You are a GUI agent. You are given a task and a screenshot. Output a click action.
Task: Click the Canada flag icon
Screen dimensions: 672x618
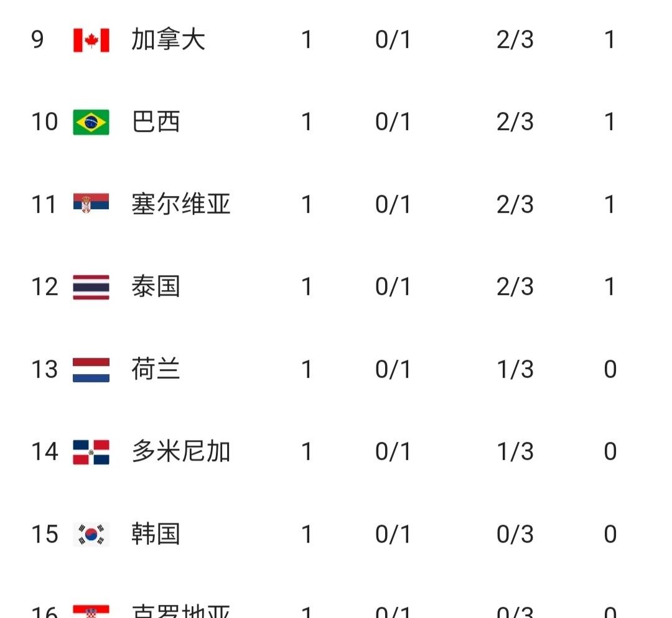click(91, 40)
